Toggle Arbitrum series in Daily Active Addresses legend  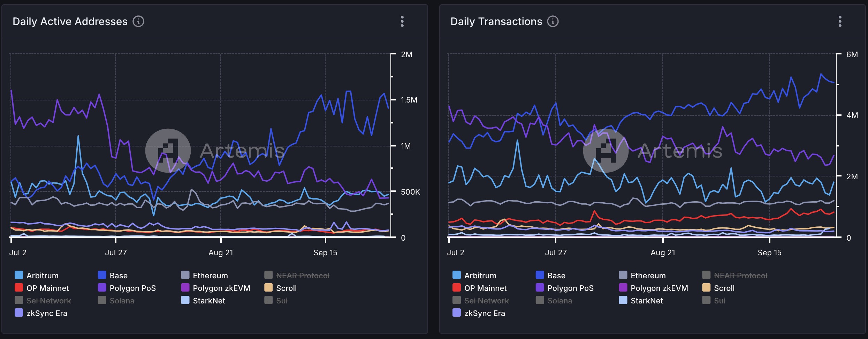[x=37, y=276]
